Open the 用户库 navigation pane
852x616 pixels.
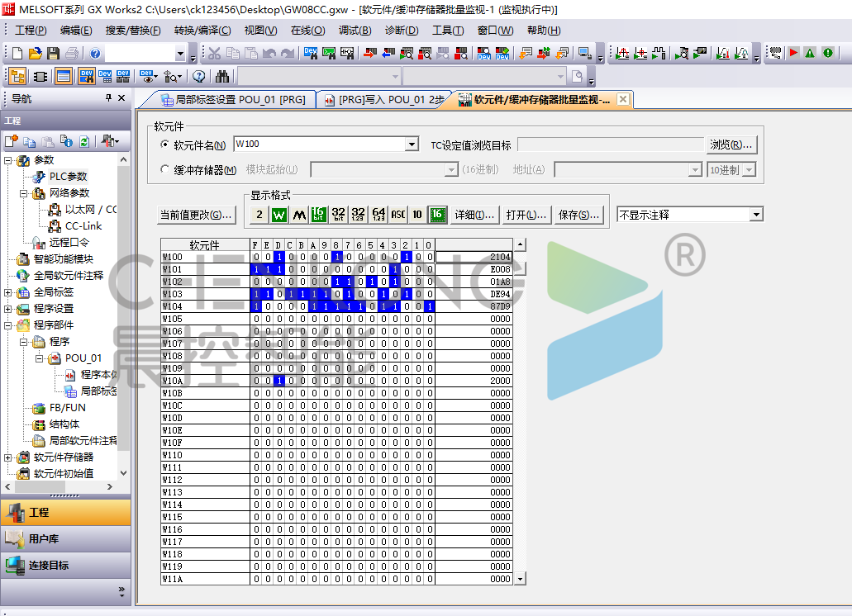click(66, 539)
